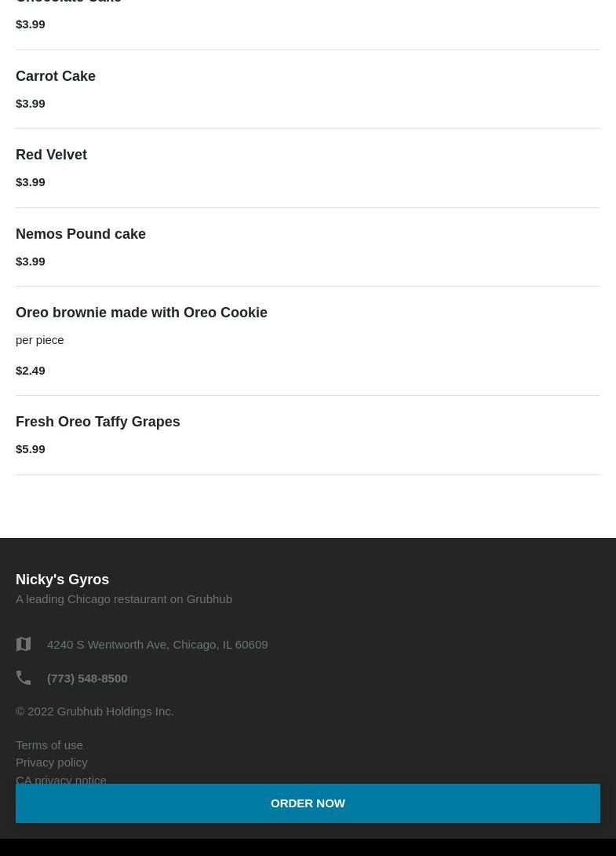This screenshot has width=616, height=856.
Task: Click the $2.49 Oreo brownie price
Action: tap(31, 370)
